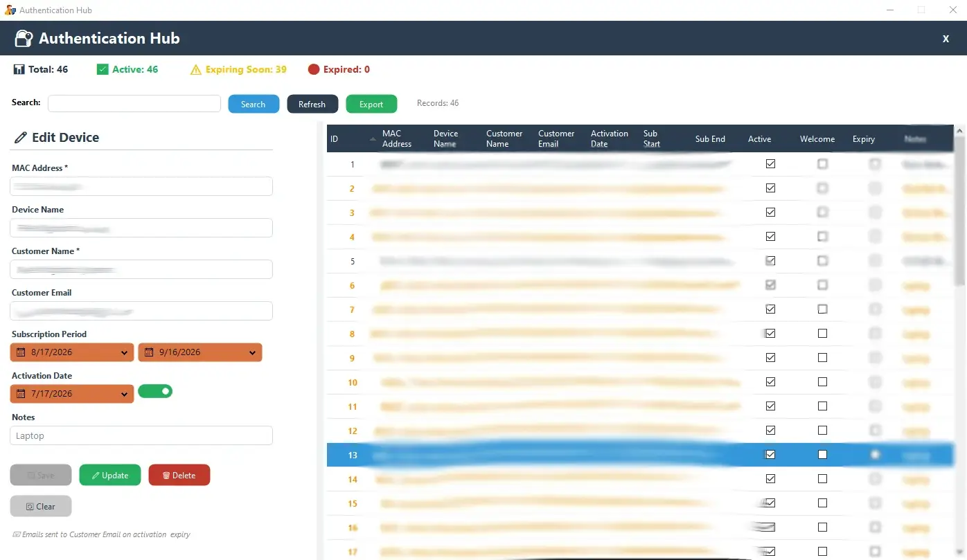
Task: Click the MAC Address input field
Action: 141,186
